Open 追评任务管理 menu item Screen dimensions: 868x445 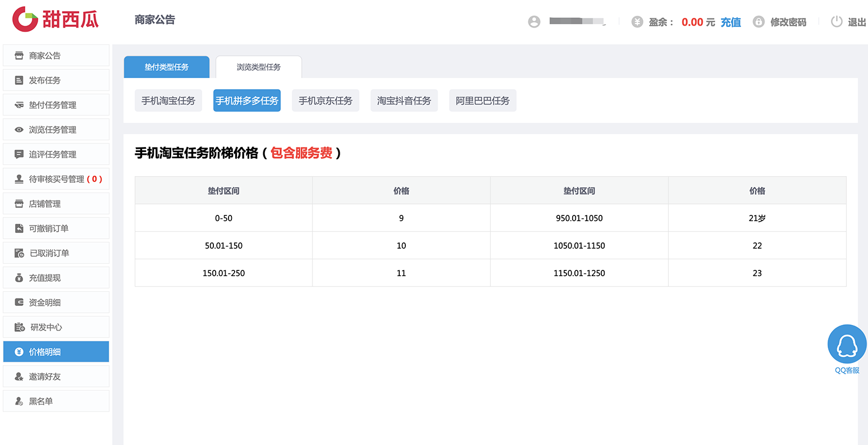pos(56,154)
